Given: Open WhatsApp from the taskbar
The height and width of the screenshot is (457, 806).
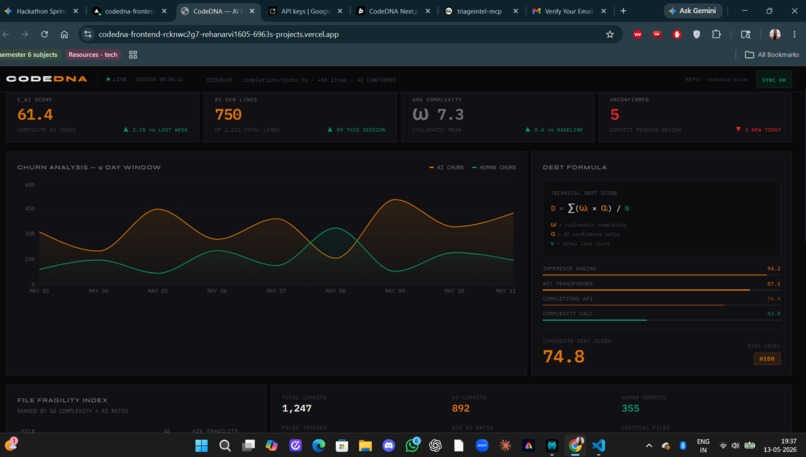Looking at the screenshot, I should pyautogui.click(x=412, y=445).
